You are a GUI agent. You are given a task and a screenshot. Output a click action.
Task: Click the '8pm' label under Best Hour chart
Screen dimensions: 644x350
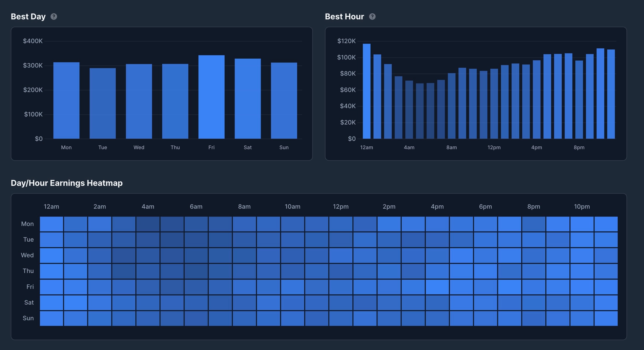[579, 147]
